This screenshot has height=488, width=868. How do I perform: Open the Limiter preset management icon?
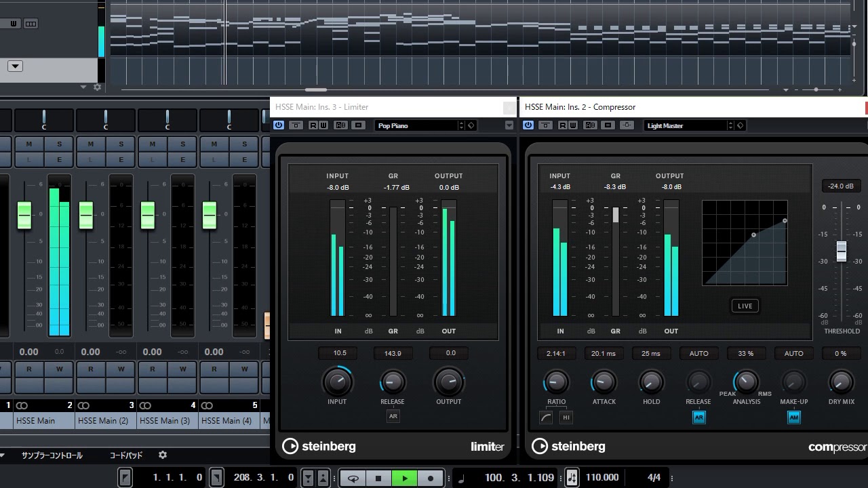pyautogui.click(x=471, y=125)
